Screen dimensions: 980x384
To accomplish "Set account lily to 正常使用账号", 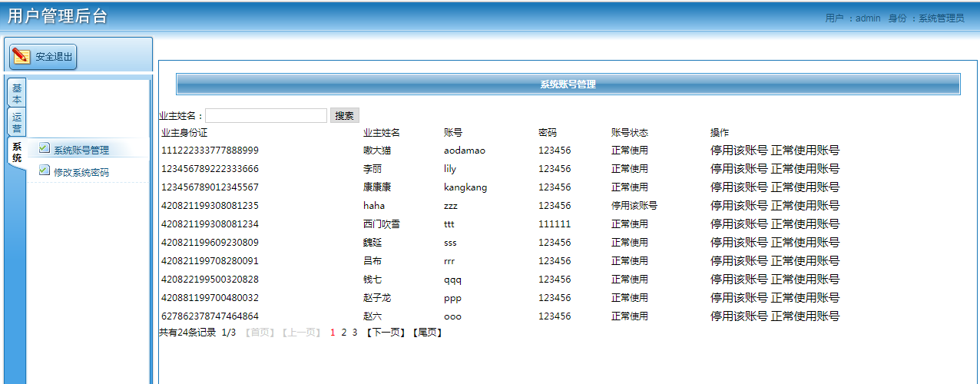I will click(805, 168).
